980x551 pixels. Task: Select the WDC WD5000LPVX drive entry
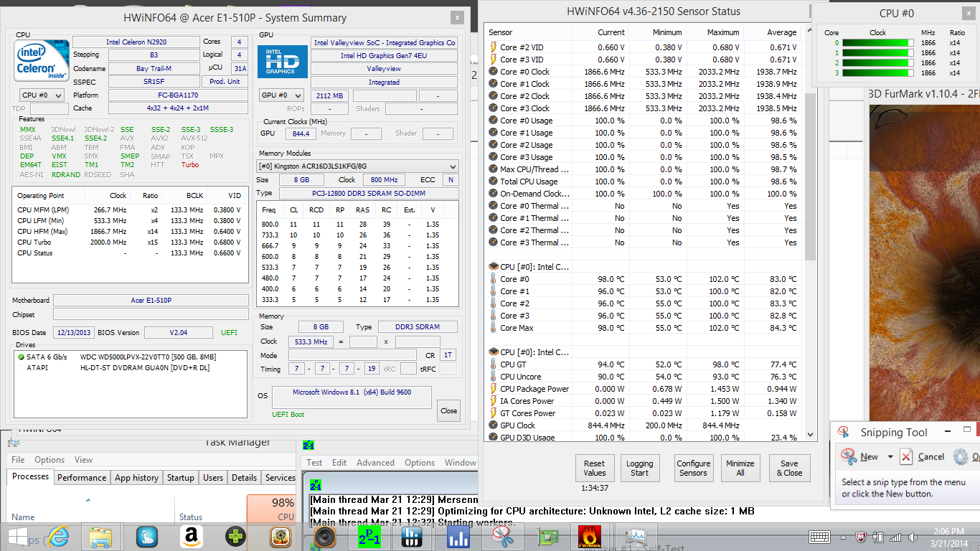pos(131,357)
